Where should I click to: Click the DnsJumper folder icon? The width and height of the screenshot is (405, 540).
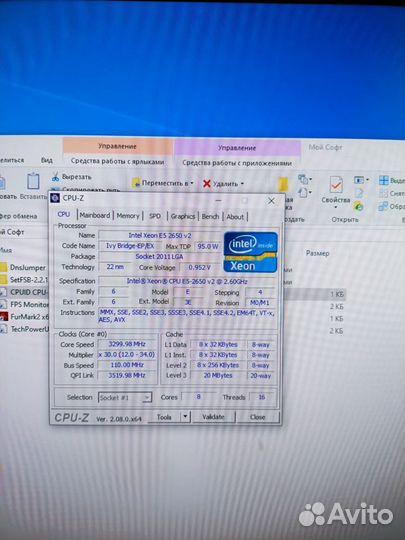3,267
